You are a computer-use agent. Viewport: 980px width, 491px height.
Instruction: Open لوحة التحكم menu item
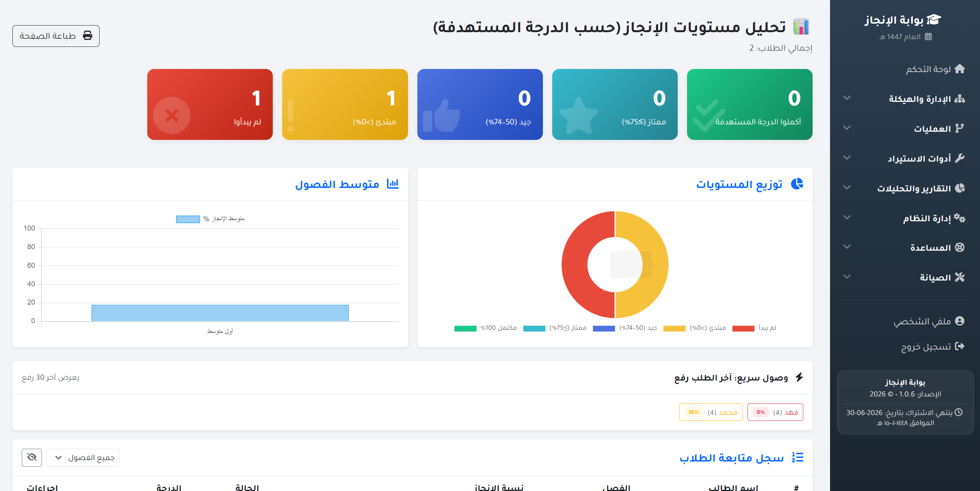(905, 69)
